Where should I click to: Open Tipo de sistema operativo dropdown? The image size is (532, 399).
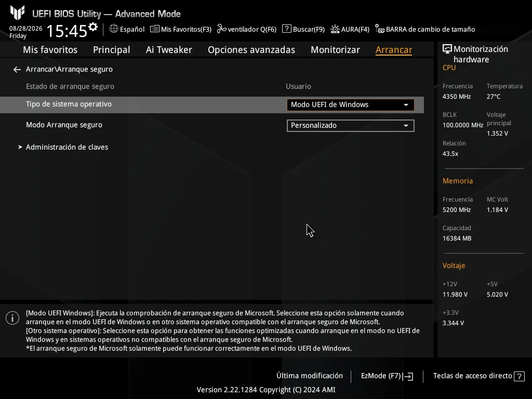point(351,105)
